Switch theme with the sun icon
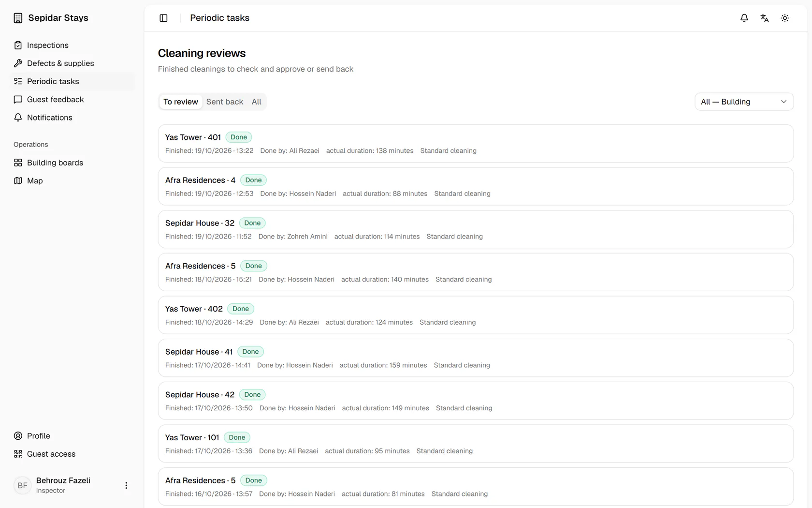 (x=785, y=18)
